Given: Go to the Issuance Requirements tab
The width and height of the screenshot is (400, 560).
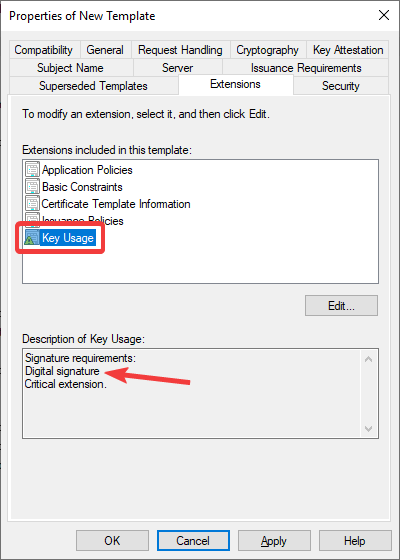Looking at the screenshot, I should pos(306,68).
